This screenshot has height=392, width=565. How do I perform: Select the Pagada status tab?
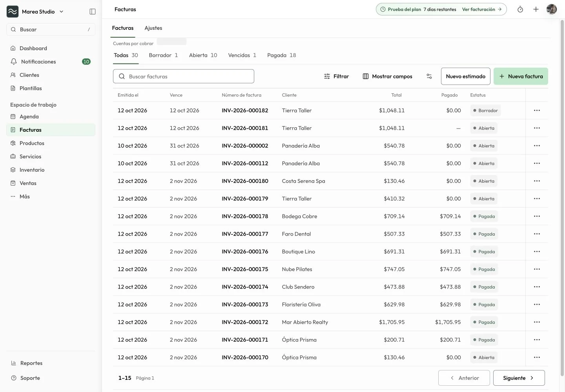pos(281,55)
